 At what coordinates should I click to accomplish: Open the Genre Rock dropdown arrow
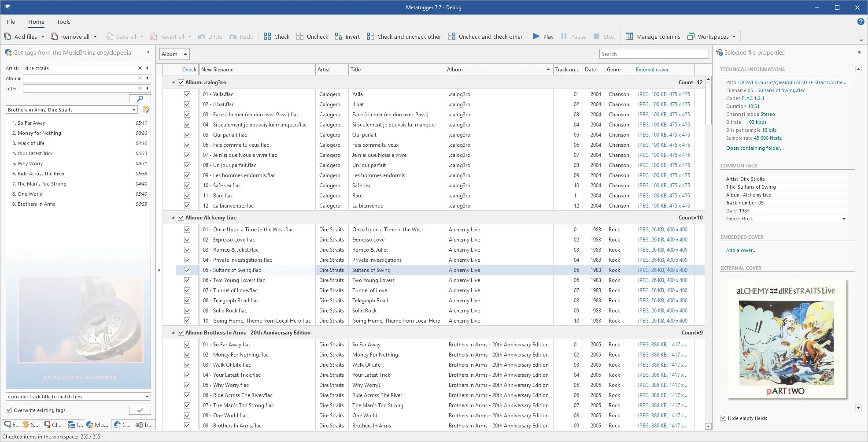tap(844, 219)
